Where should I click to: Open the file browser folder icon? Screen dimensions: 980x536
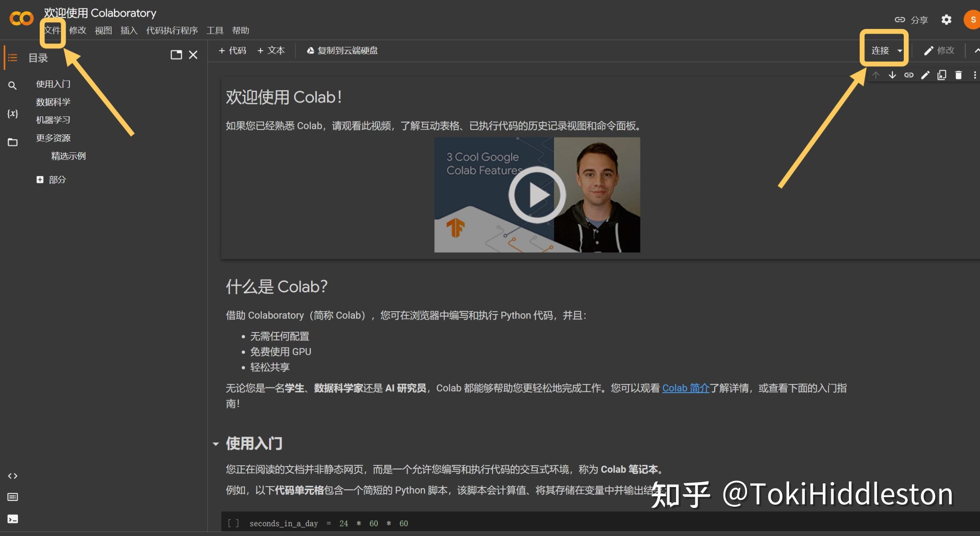click(12, 142)
